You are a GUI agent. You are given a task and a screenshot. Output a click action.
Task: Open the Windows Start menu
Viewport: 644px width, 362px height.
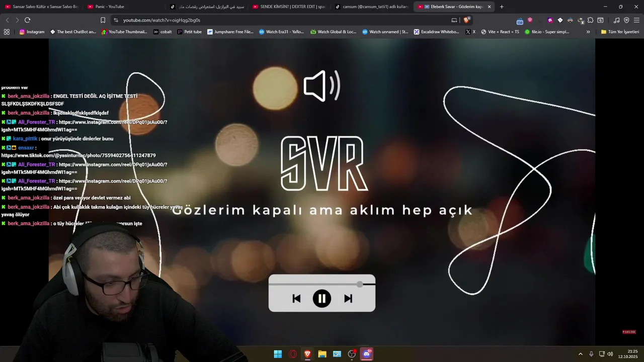(x=278, y=354)
